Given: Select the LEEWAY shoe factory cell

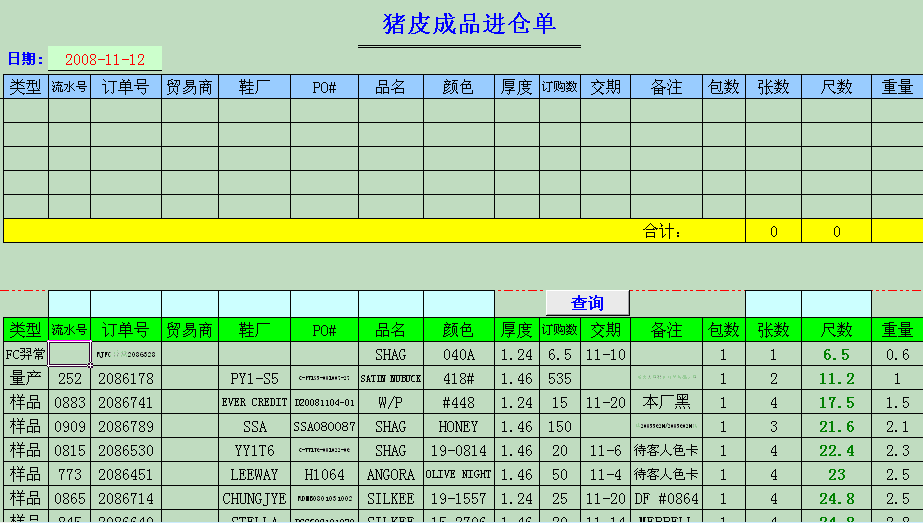Looking at the screenshot, I should pos(254,474).
